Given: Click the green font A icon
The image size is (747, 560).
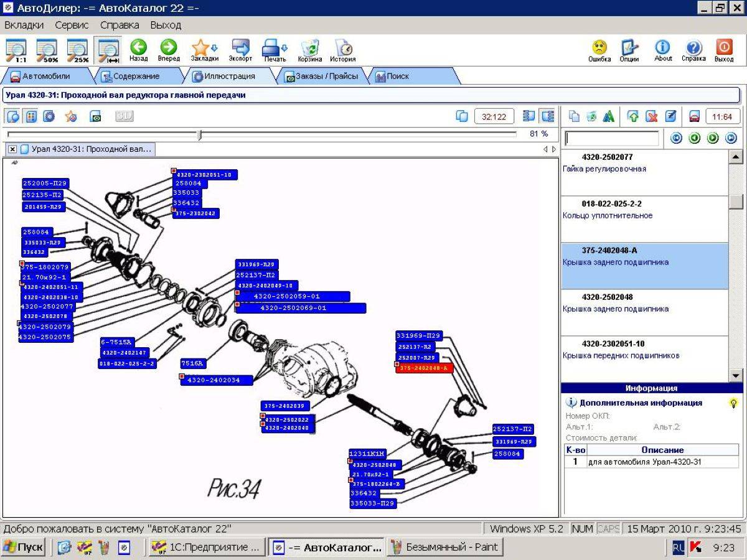Looking at the screenshot, I should pos(609,116).
